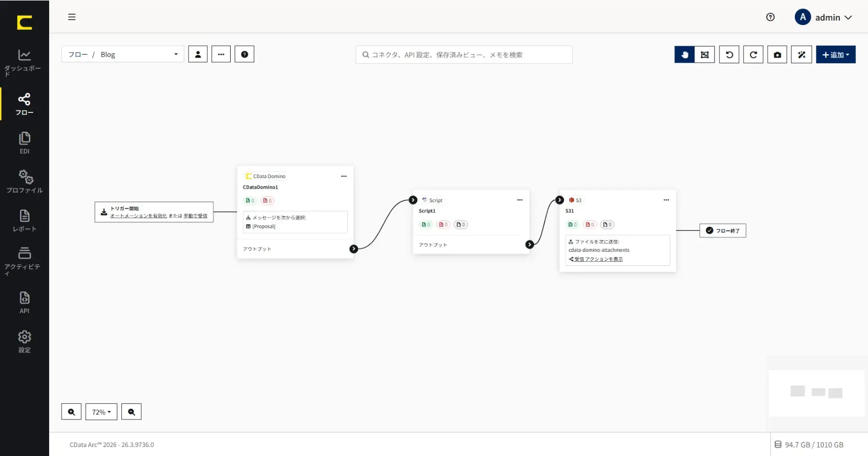Click the redo button
This screenshot has width=868, height=456.
pos(753,55)
